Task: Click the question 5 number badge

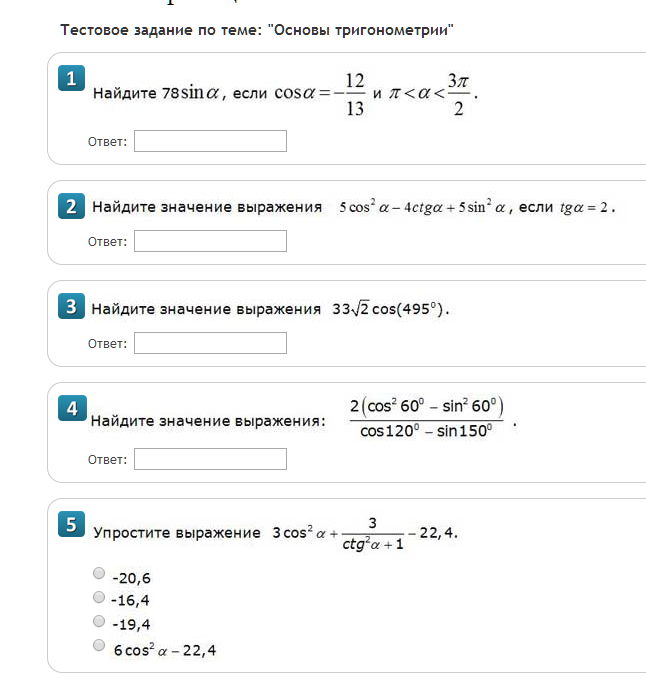Action: [x=71, y=523]
